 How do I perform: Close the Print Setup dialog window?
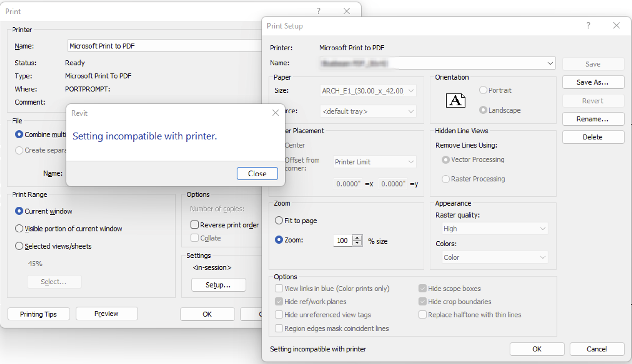pos(616,25)
